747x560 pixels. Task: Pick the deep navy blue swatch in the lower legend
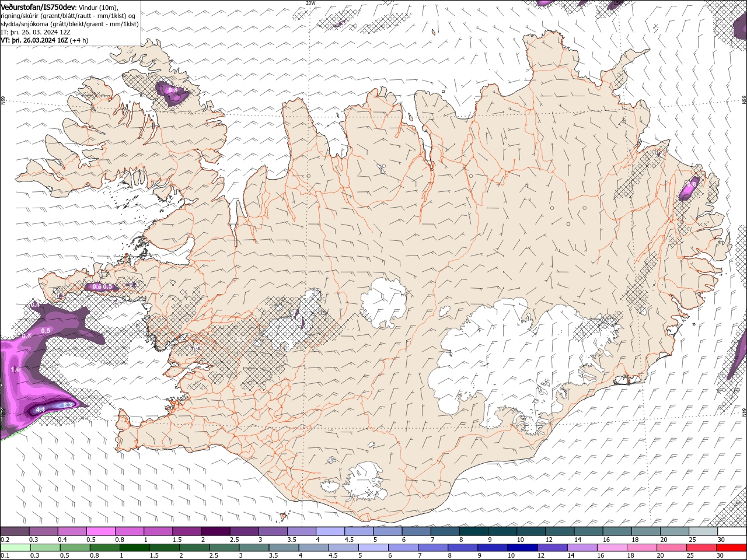pos(522,547)
